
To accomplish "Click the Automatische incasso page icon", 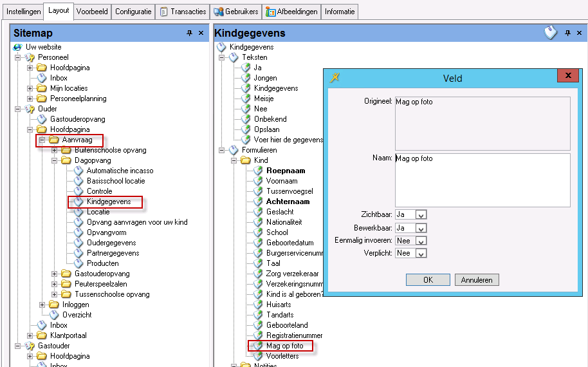I will pos(78,171).
